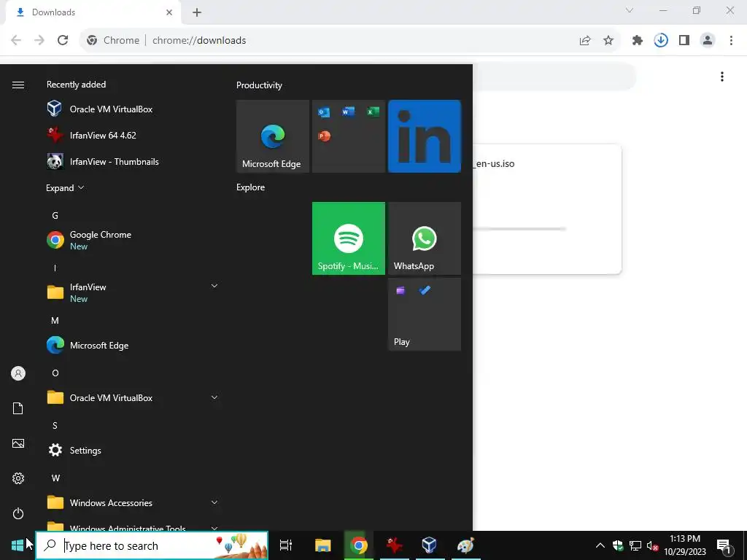
Task: Share this page icon in Chrome
Action: coord(585,41)
